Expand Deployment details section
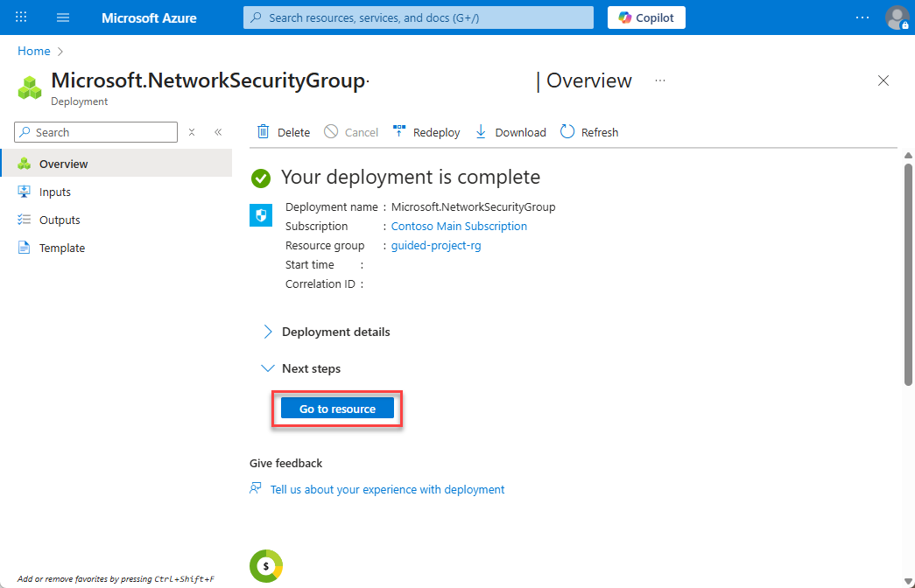The width and height of the screenshot is (915, 588). click(327, 332)
